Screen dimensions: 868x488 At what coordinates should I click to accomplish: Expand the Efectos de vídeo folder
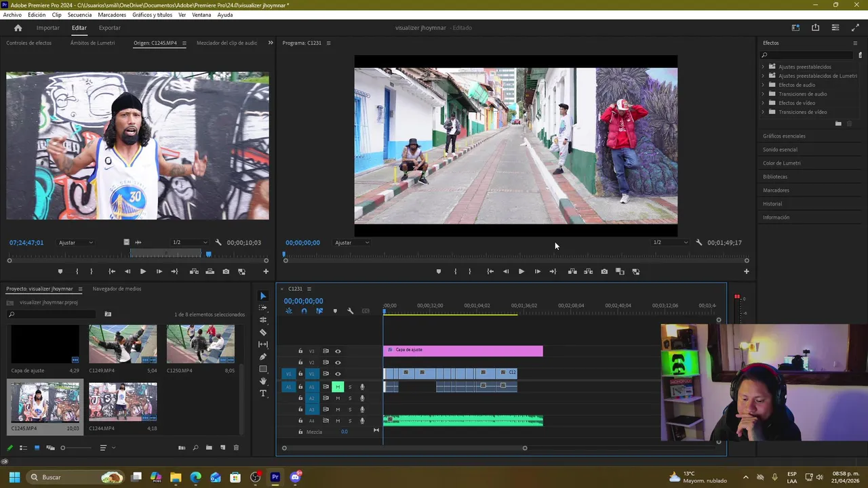[x=764, y=103]
